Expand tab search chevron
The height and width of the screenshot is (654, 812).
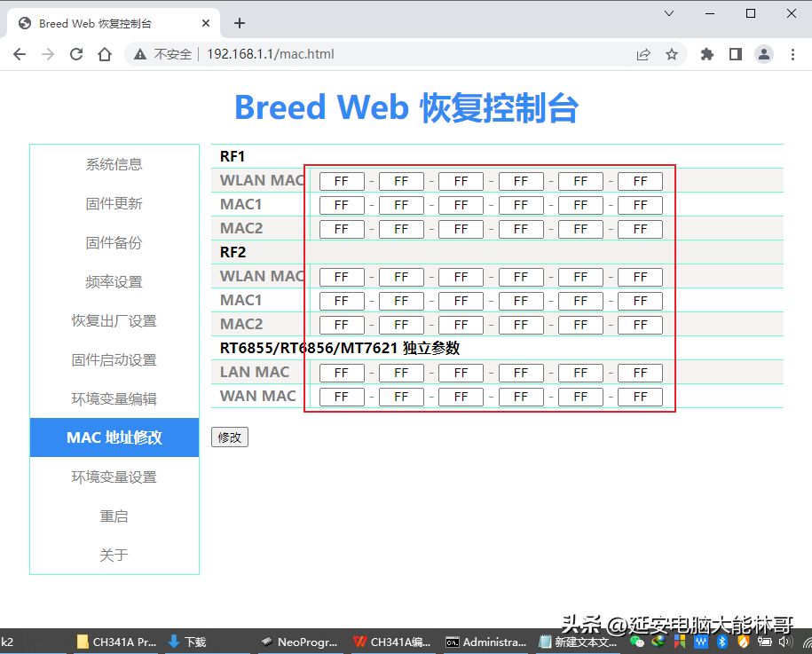pos(669,13)
